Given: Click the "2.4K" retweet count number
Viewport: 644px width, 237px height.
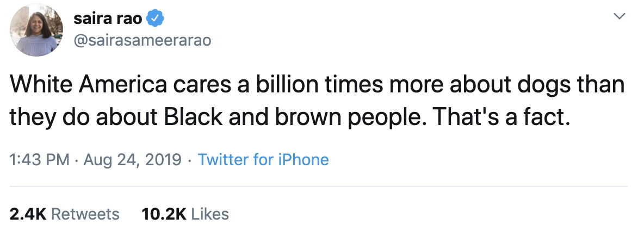Looking at the screenshot, I should (x=28, y=214).
